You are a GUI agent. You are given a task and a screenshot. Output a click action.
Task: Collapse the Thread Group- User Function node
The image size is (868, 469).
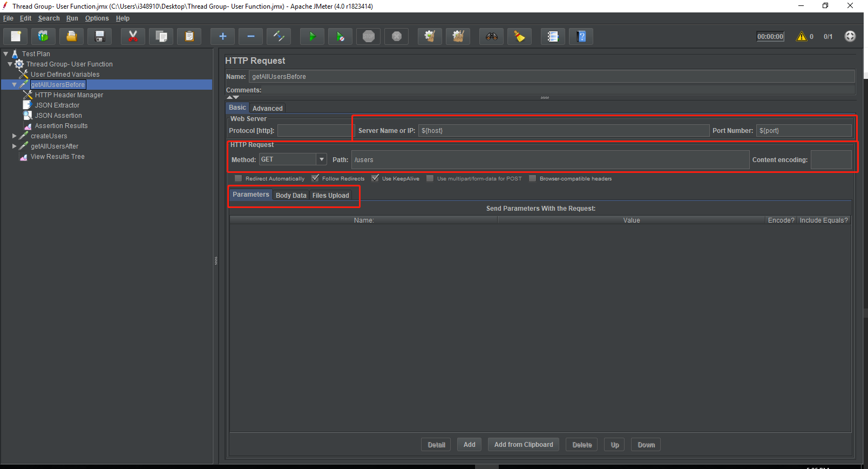(x=10, y=64)
